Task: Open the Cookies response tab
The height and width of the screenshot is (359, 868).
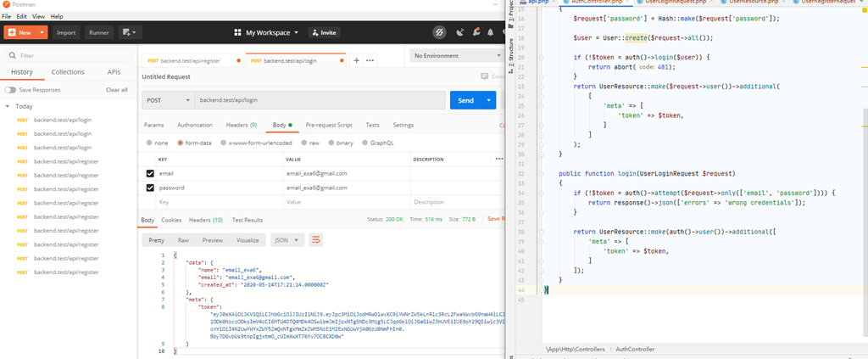Action: click(x=171, y=220)
